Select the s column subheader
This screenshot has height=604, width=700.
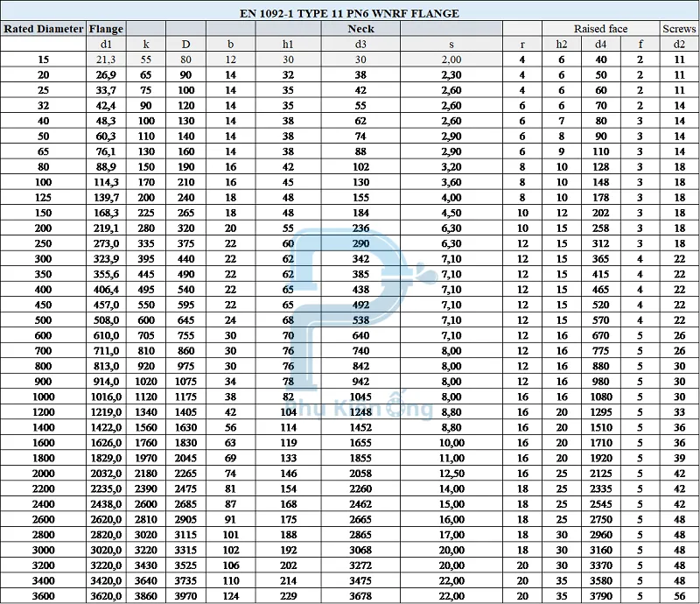tap(451, 44)
